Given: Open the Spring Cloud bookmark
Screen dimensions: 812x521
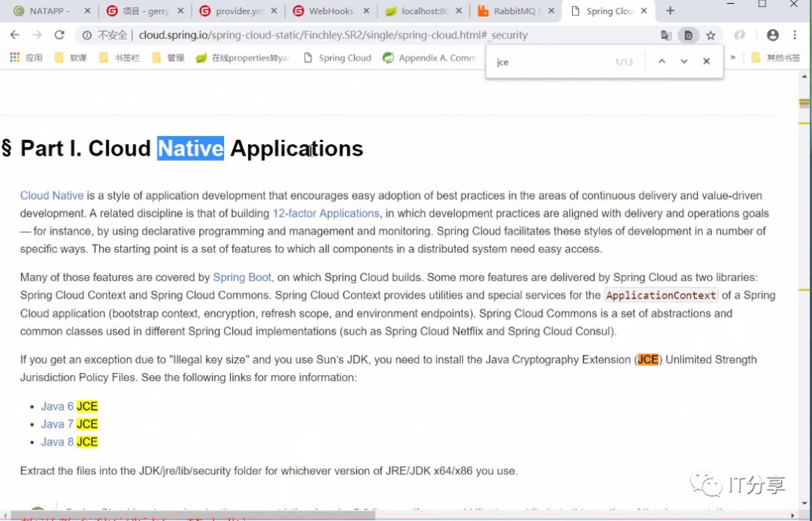Looking at the screenshot, I should click(337, 57).
